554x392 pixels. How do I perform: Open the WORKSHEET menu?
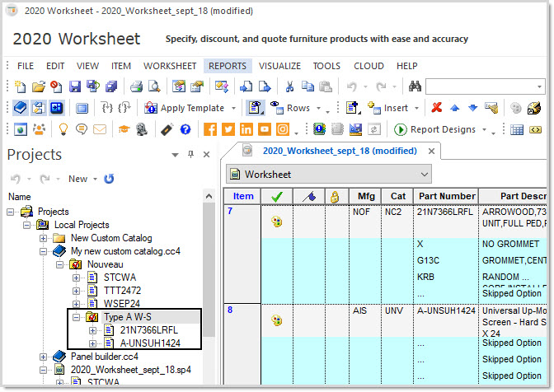[170, 66]
